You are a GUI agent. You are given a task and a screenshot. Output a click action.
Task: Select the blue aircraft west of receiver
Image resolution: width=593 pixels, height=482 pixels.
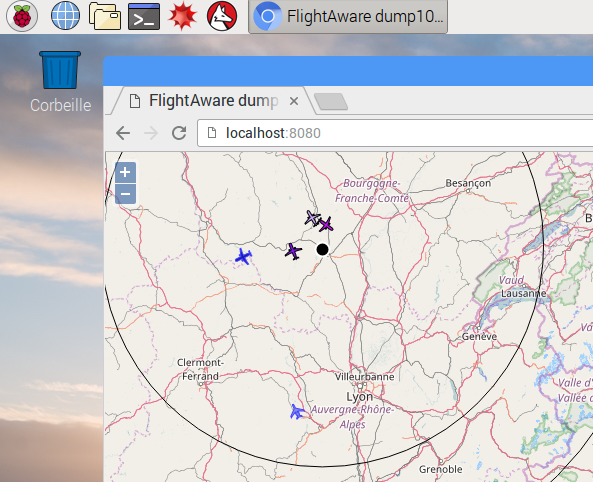coord(243,257)
